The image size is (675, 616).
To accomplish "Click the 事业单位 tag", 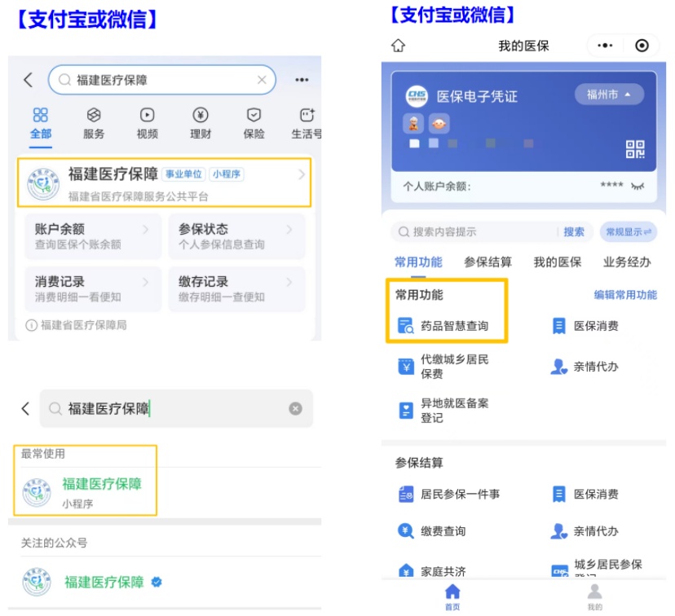I will [x=183, y=174].
